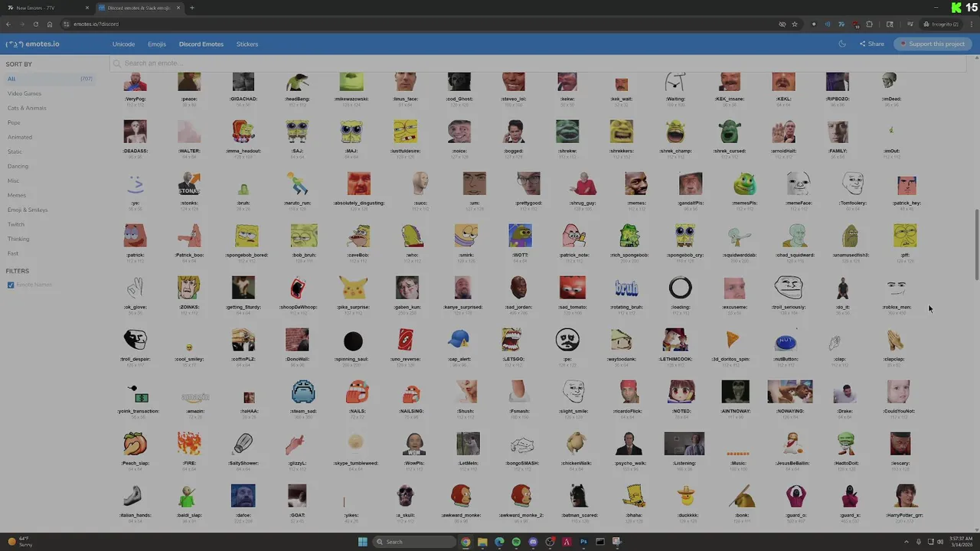Filter by Emoji & Smileys category
Viewport: 980px width, 551px height.
28,210
